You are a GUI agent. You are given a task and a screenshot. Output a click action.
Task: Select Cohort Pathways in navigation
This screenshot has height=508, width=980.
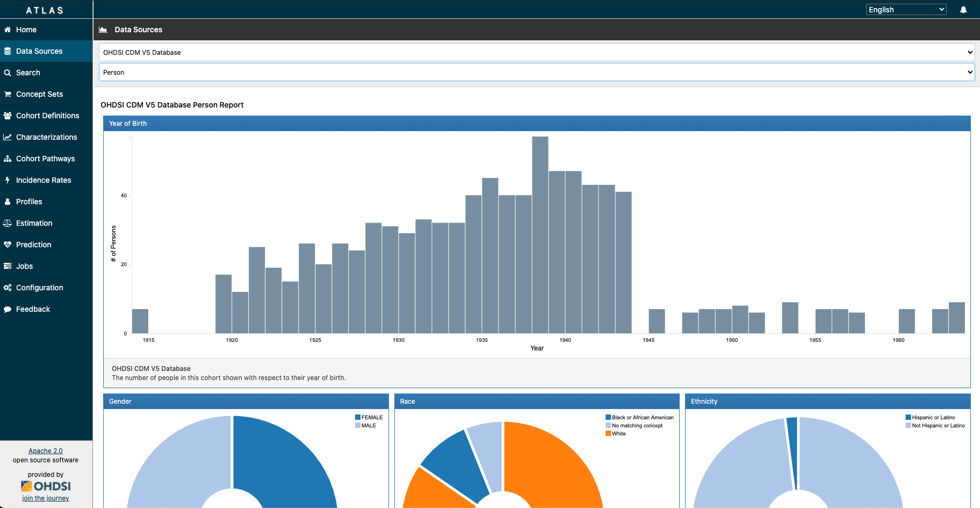[46, 159]
